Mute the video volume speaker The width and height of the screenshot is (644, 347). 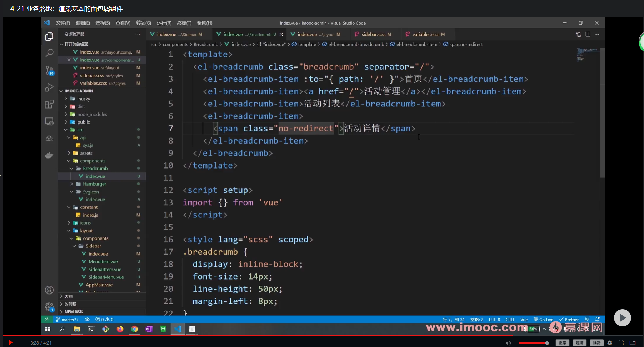(x=508, y=343)
